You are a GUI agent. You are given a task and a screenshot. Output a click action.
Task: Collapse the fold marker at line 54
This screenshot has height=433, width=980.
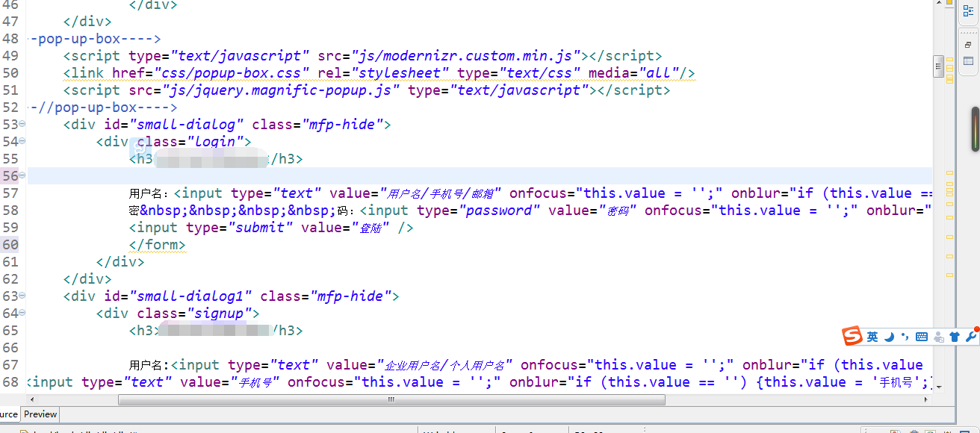click(x=22, y=141)
